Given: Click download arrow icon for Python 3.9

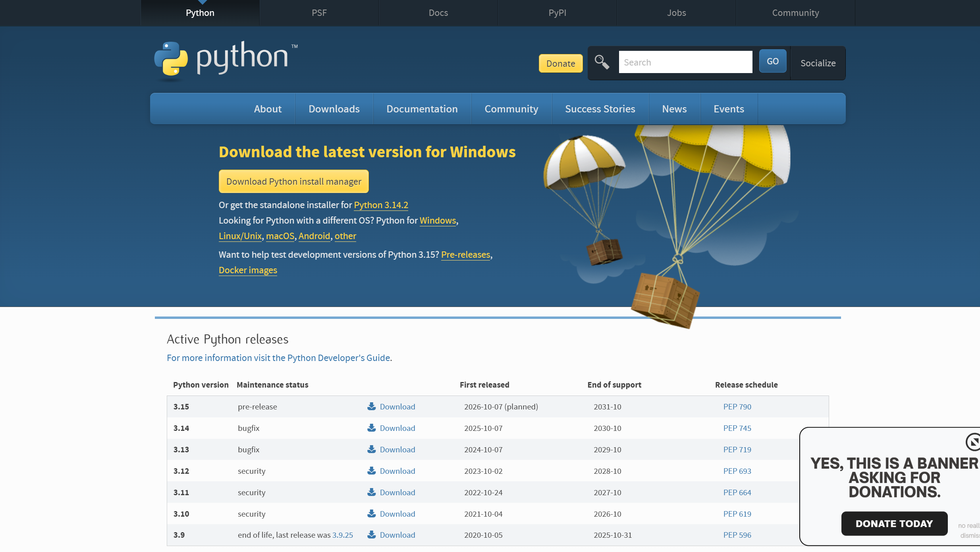Looking at the screenshot, I should [x=371, y=535].
